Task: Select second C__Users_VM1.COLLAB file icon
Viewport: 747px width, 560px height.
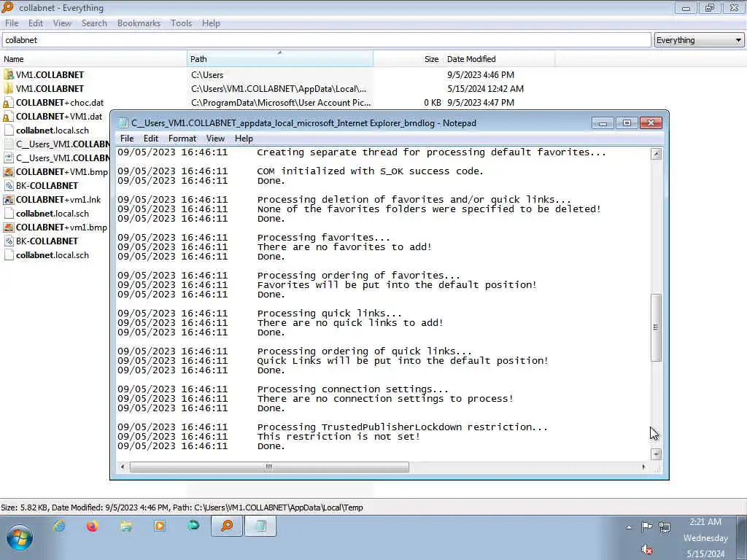Action: (8, 158)
